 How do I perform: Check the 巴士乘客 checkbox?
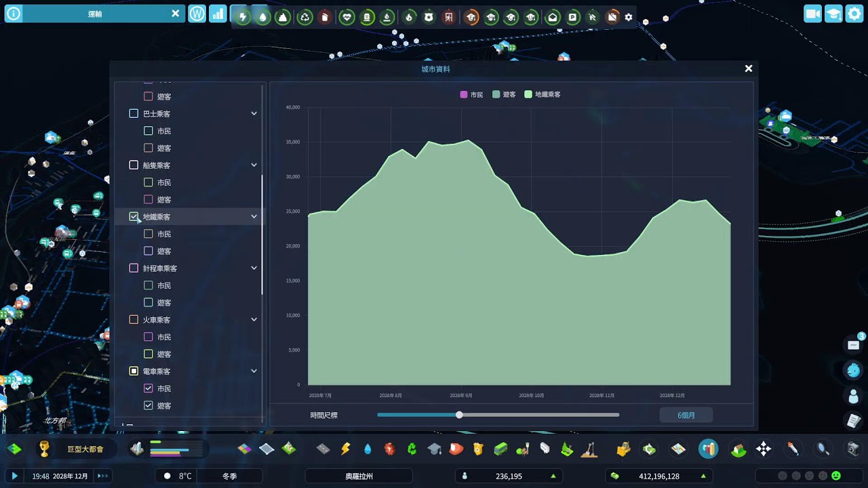point(134,114)
